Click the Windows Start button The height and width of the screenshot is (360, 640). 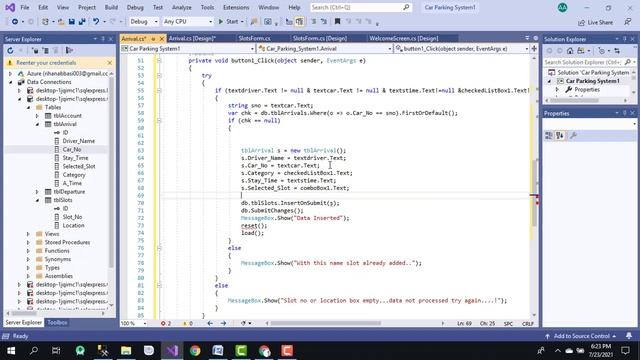click(x=11, y=351)
